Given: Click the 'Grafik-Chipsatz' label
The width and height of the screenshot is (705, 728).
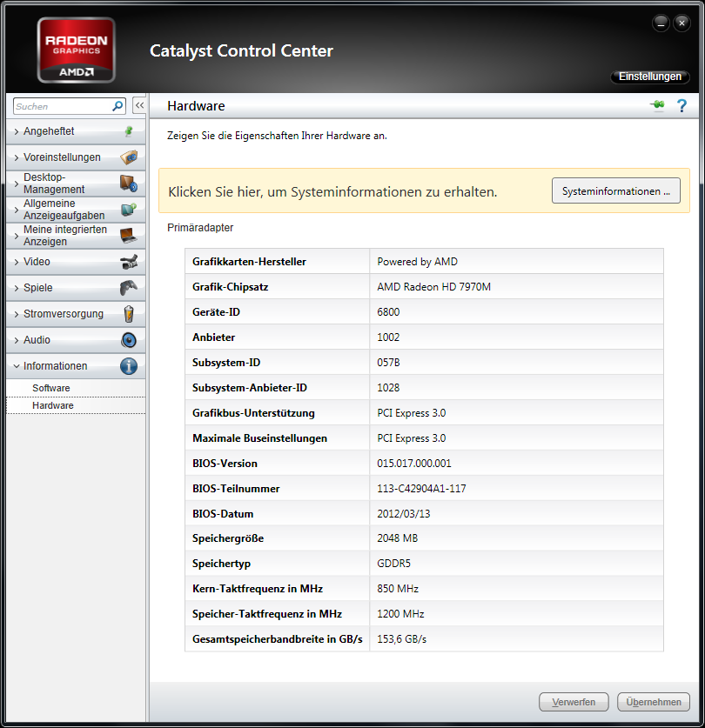Looking at the screenshot, I should (230, 287).
